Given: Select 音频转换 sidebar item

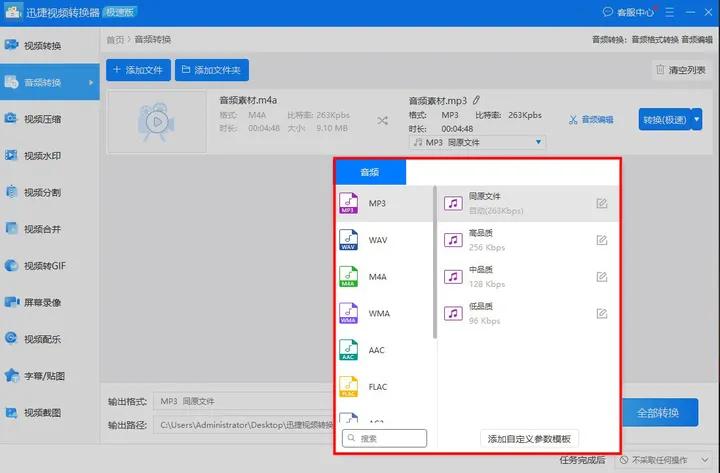Looking at the screenshot, I should tap(50, 82).
